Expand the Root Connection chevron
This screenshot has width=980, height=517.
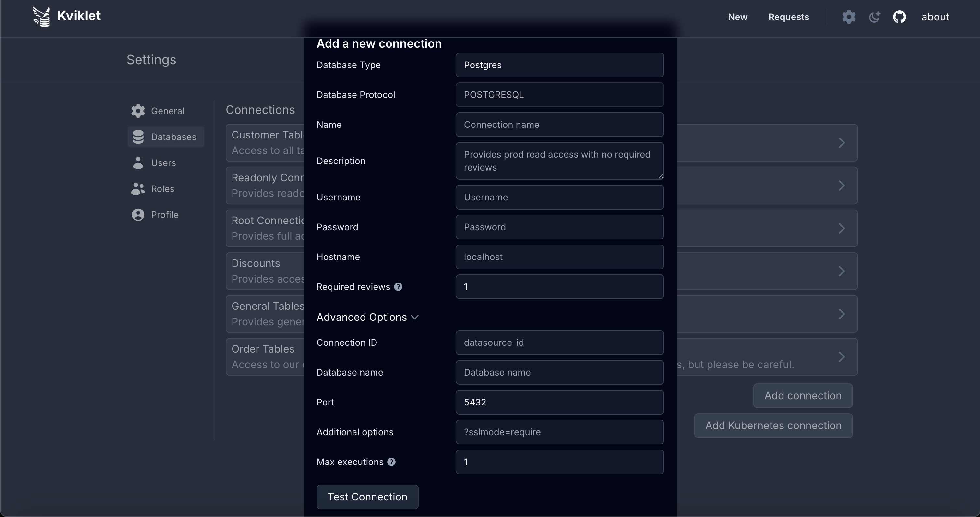[842, 228]
